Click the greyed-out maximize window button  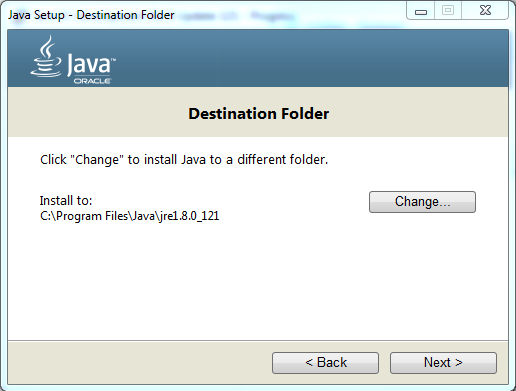pos(448,11)
